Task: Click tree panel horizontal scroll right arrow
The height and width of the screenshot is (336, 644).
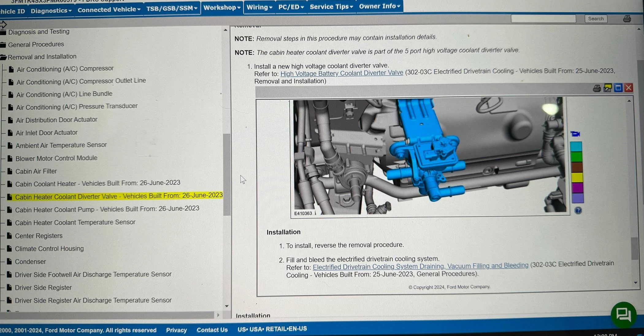Action: (x=218, y=315)
